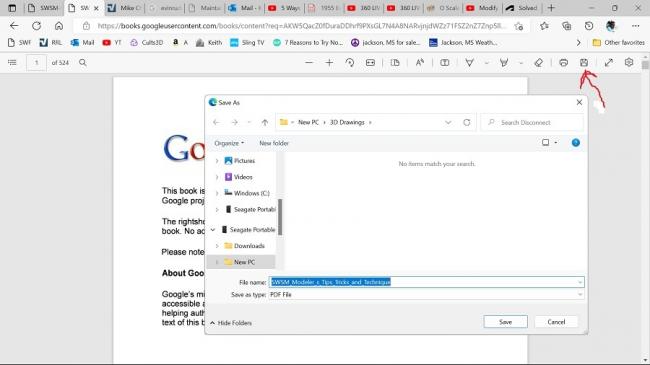This screenshot has width=650, height=365.
Task: Switch to the first SWSM tab
Action: point(44,8)
